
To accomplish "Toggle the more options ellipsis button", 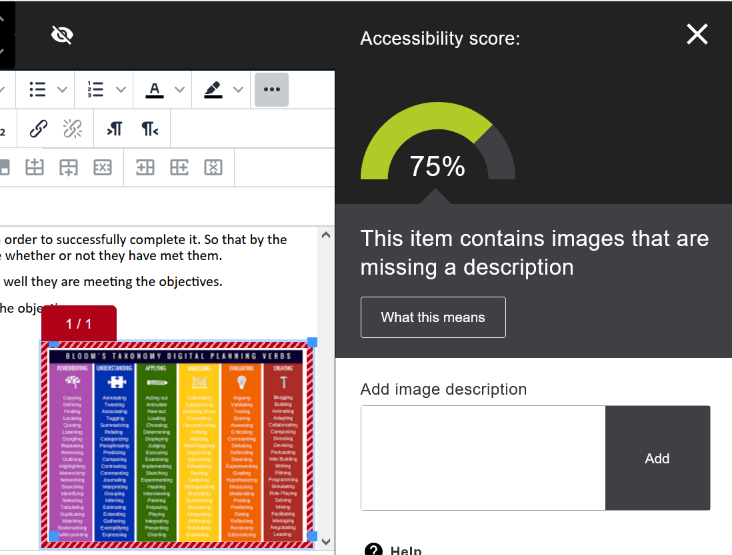I will tap(272, 89).
